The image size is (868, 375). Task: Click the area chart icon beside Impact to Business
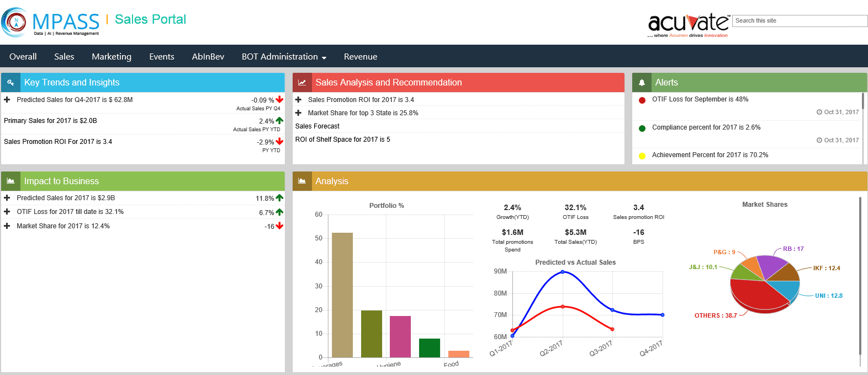click(x=10, y=181)
